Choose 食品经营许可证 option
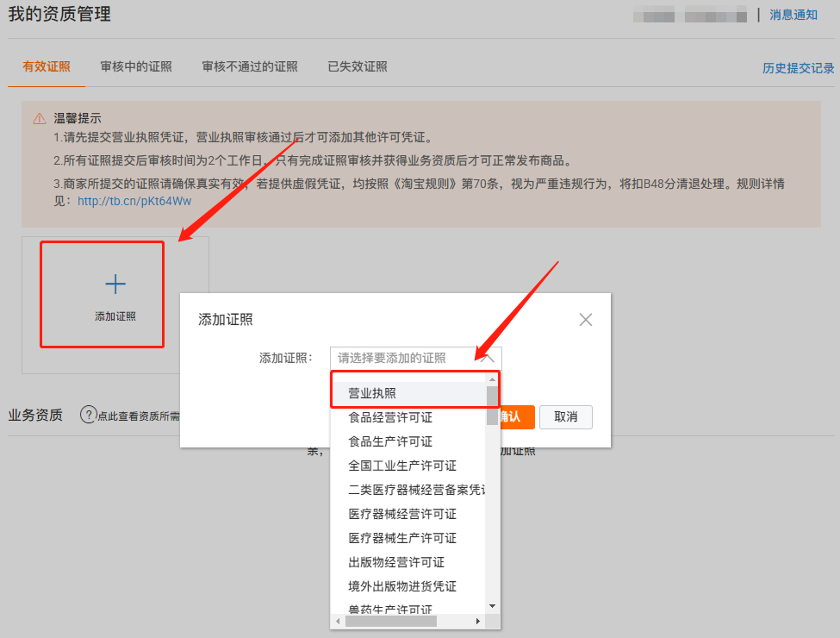 (x=390, y=417)
